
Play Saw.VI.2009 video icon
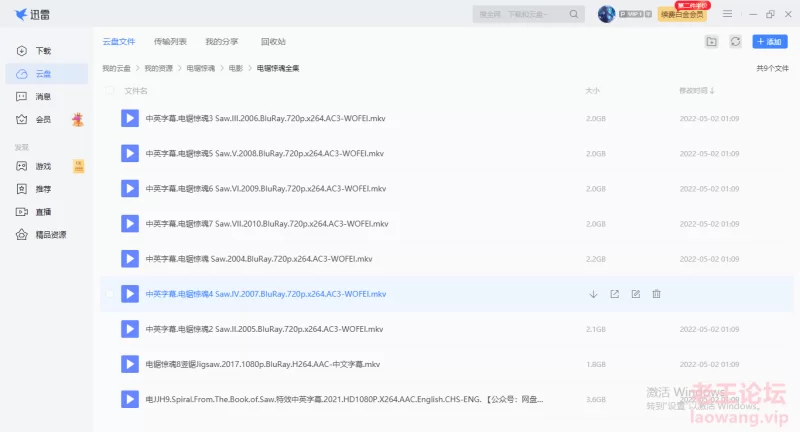point(130,189)
